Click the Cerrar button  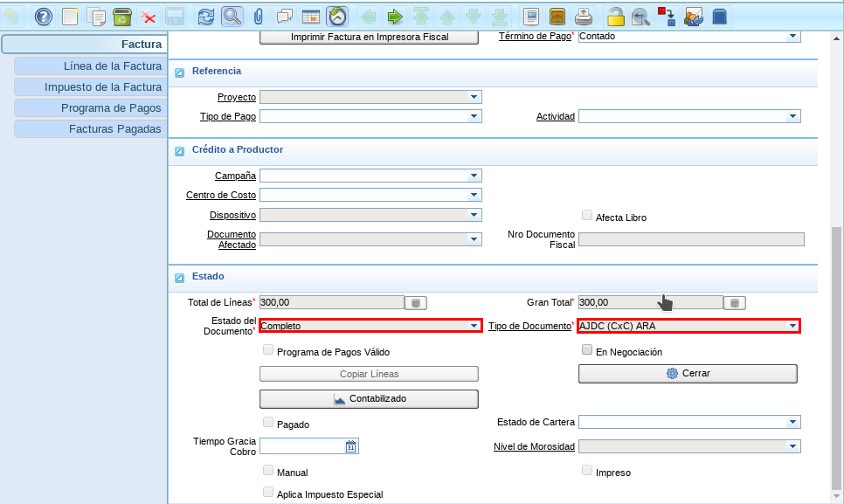(x=688, y=374)
